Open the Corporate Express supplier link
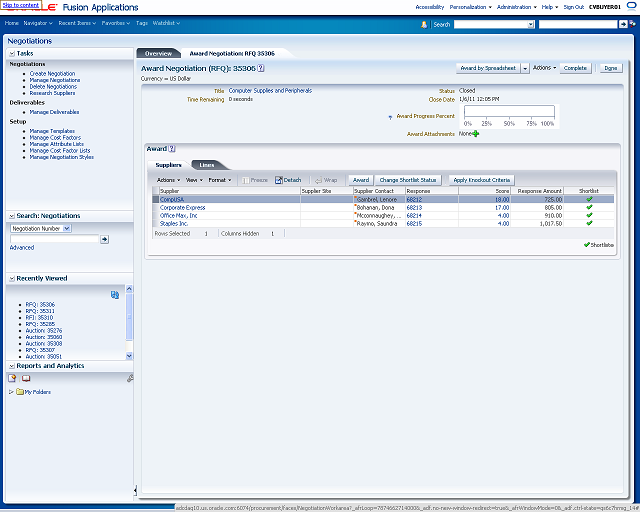Screen dimensions: 640x512 pyautogui.click(x=182, y=207)
